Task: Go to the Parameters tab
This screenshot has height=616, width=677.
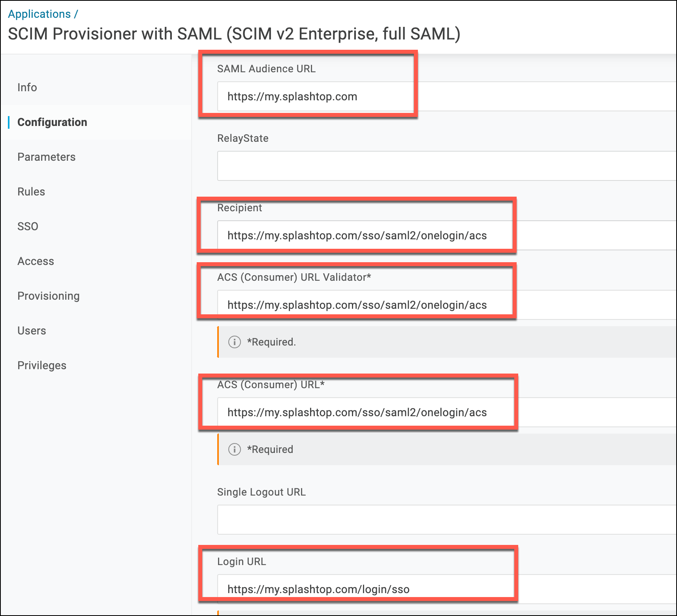Action: [46, 157]
